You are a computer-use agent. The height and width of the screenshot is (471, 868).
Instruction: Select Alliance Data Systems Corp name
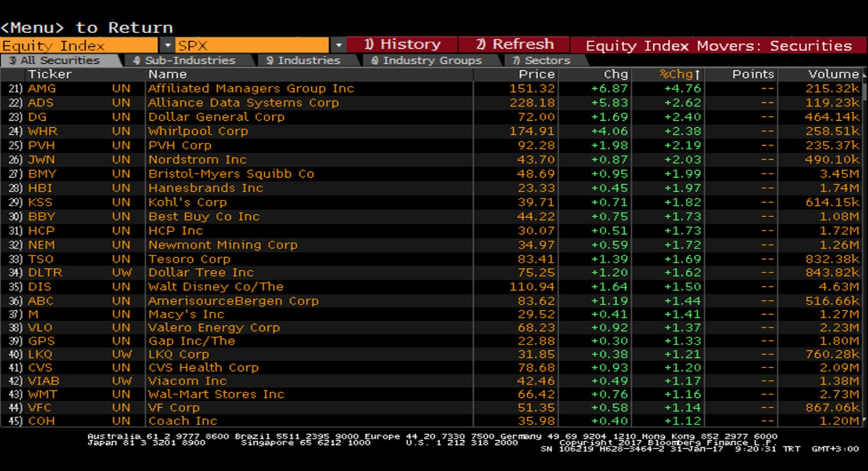pos(243,103)
